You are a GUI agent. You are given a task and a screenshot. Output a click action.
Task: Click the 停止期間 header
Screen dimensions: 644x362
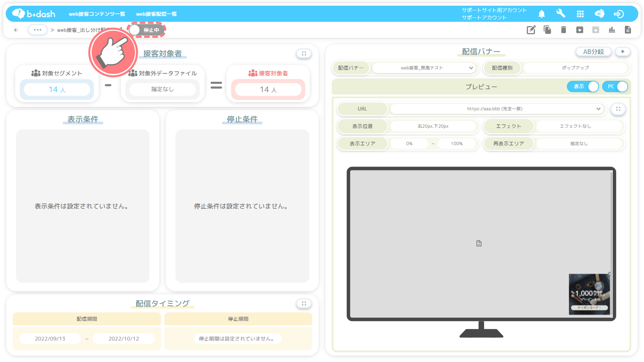coord(238,319)
